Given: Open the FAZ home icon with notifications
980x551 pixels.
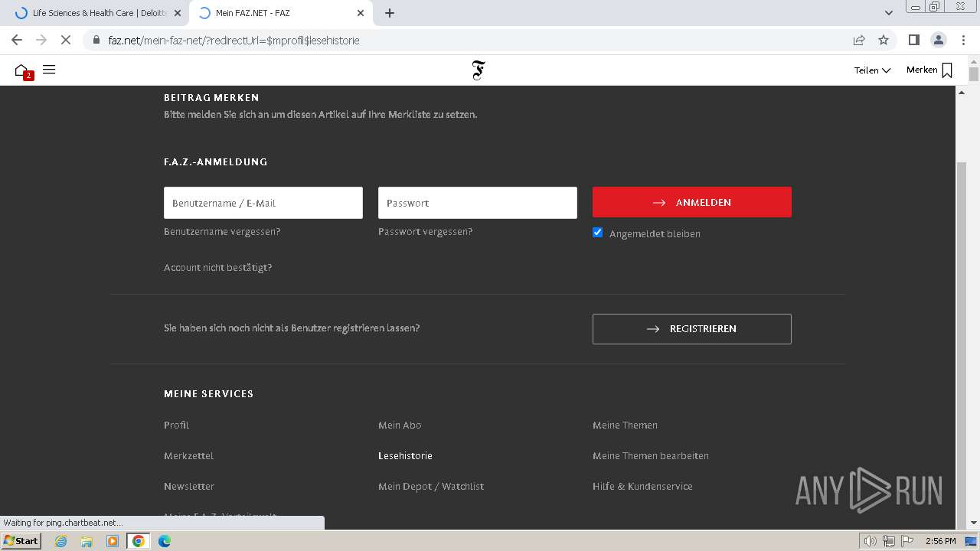Looking at the screenshot, I should coord(23,70).
